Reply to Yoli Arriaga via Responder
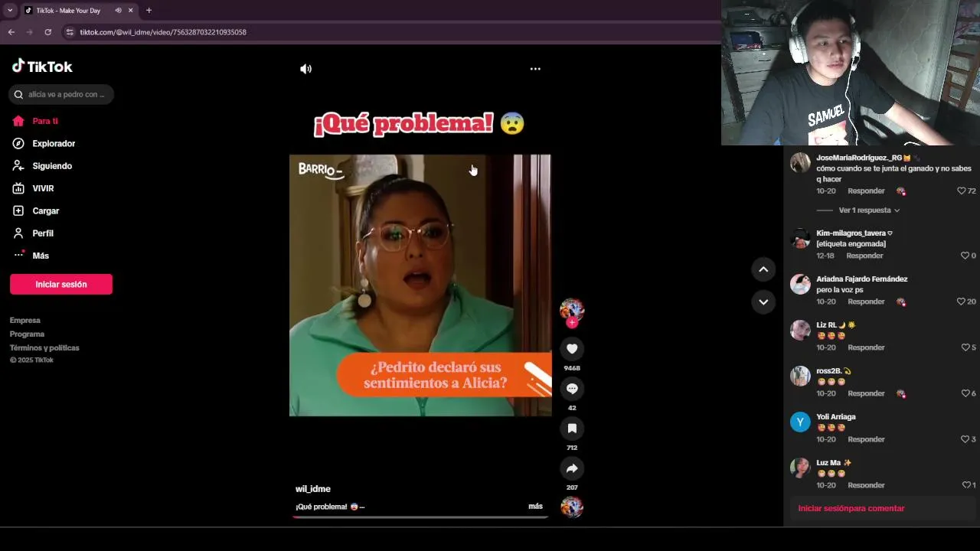 click(x=866, y=439)
